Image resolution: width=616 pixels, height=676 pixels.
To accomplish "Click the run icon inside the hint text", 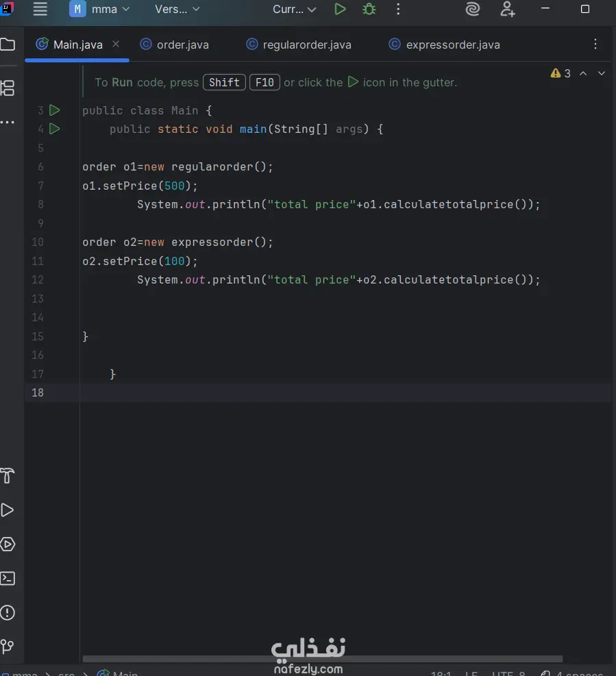I will point(353,82).
